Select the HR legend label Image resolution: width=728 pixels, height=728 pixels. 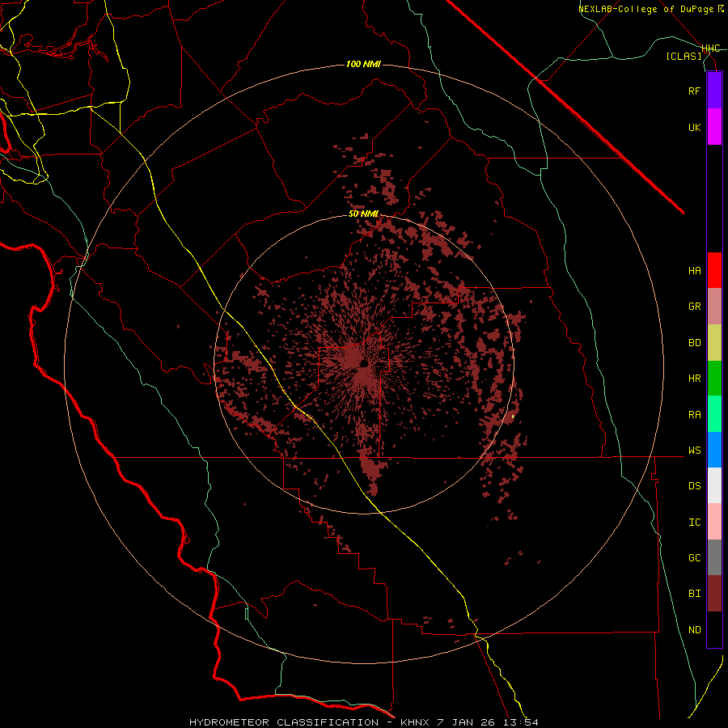point(694,379)
